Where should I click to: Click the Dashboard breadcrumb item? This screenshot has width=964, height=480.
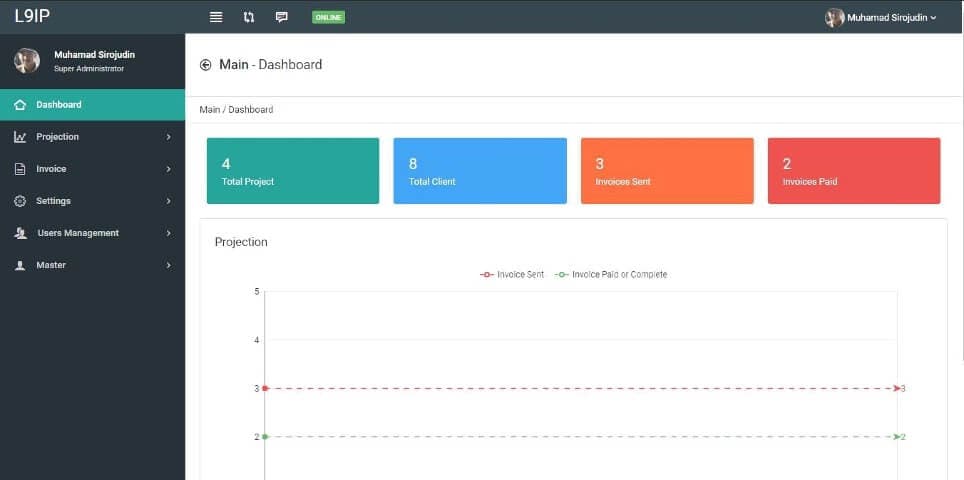pos(251,110)
